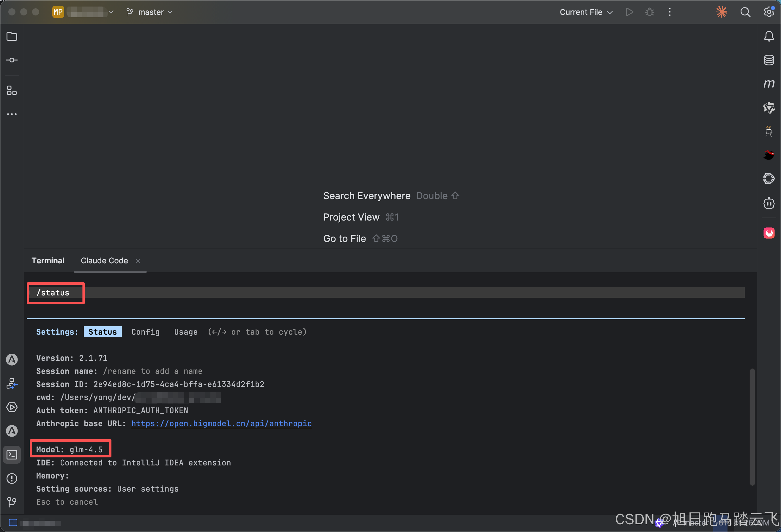Open the Git tool window icon
The height and width of the screenshot is (532, 781).
12,502
